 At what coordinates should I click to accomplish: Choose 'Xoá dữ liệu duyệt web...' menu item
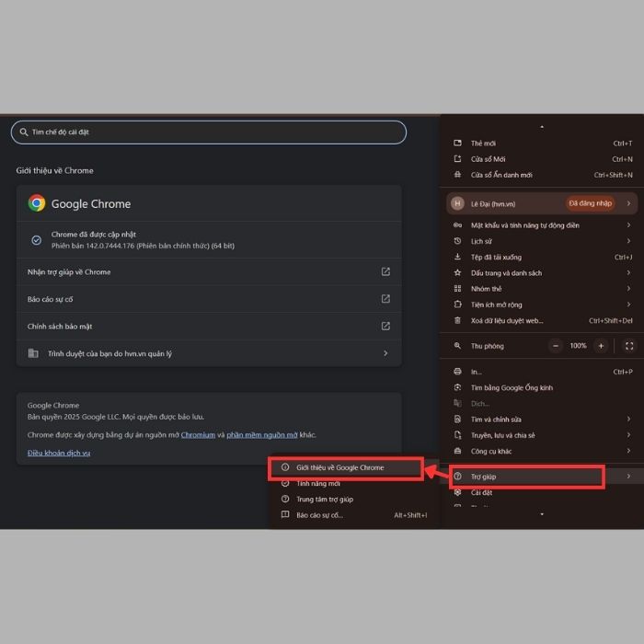point(542,321)
